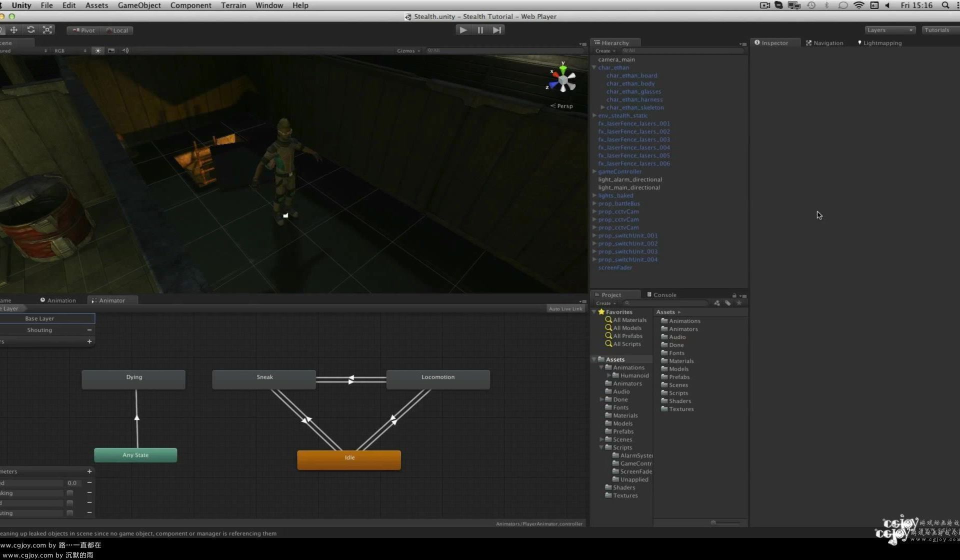
Task: Open the Tutorials layout dropdown
Action: pos(940,30)
